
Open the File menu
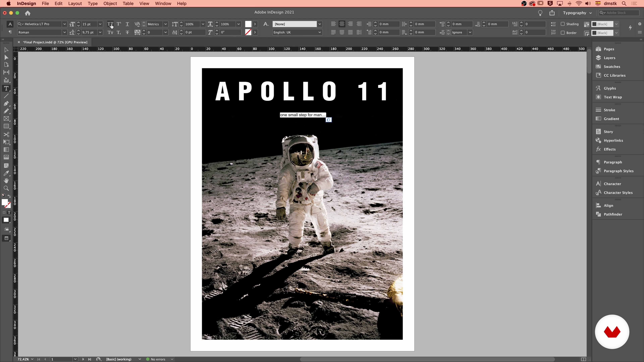[45, 4]
